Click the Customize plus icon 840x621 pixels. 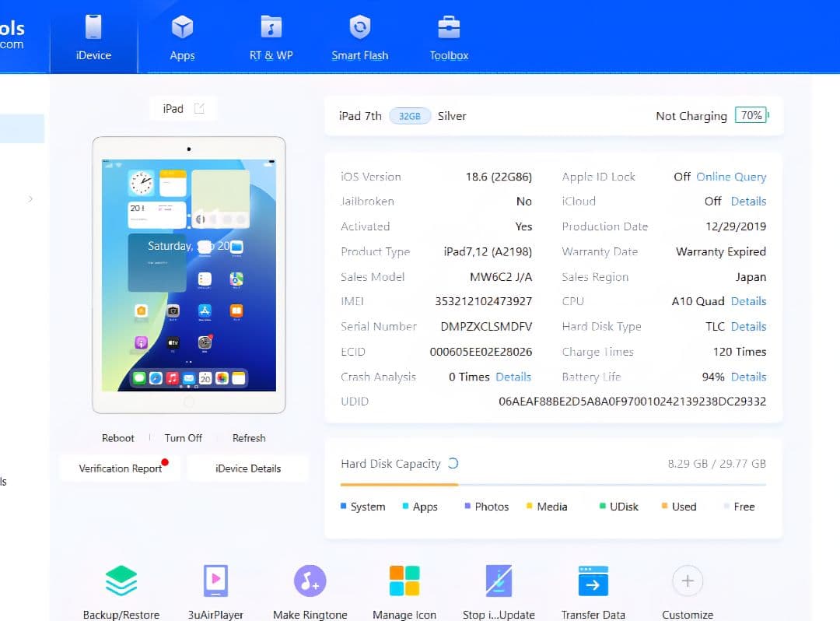[x=687, y=581]
